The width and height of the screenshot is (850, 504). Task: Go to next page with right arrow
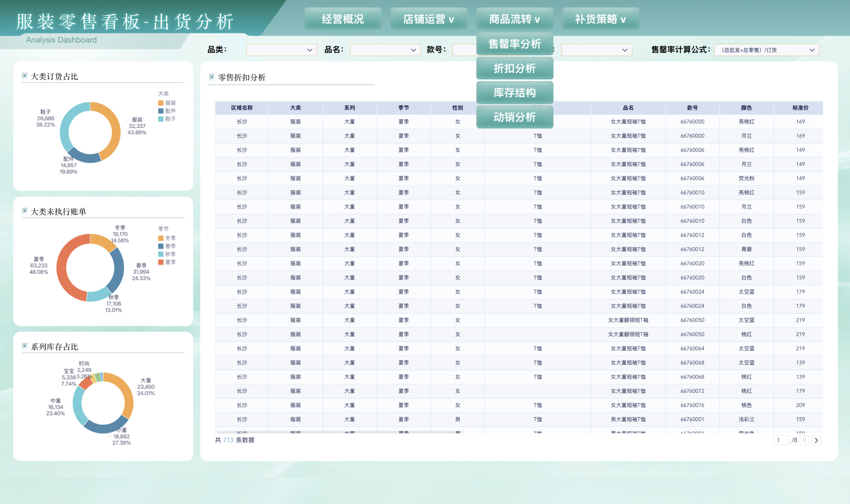point(816,440)
